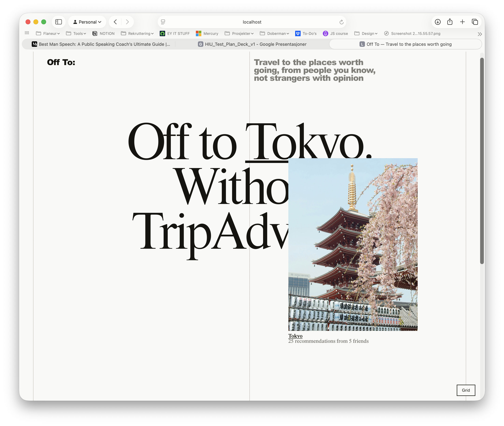This screenshot has height=426, width=504.
Task: Expand the Tools bookmarks folder
Action: [76, 34]
